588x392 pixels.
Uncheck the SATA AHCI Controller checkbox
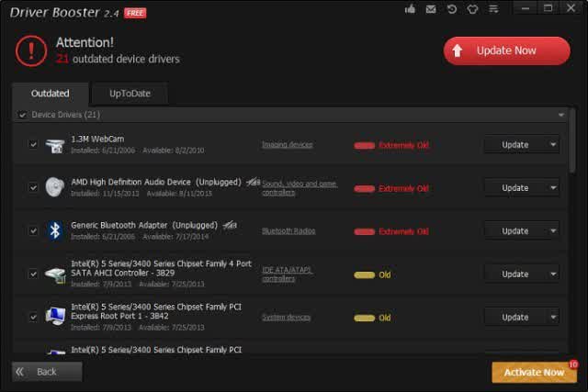(33, 274)
